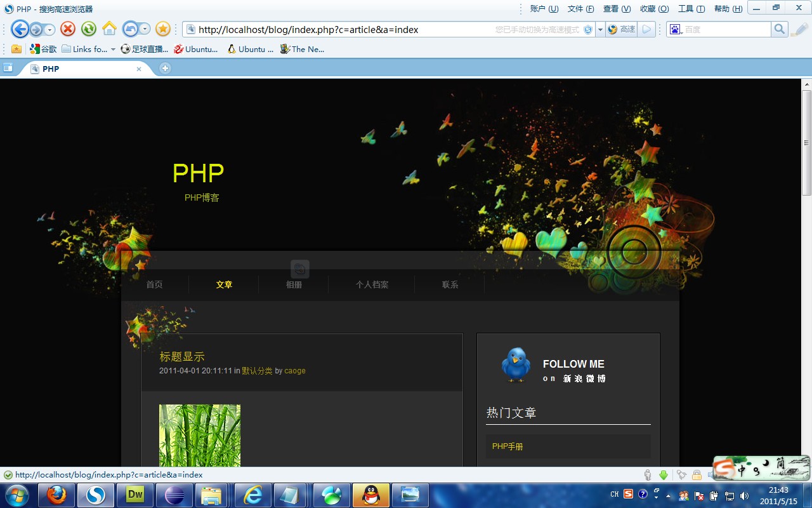812x508 pixels.
Task: Open the 标题显示 article title
Action: 182,357
